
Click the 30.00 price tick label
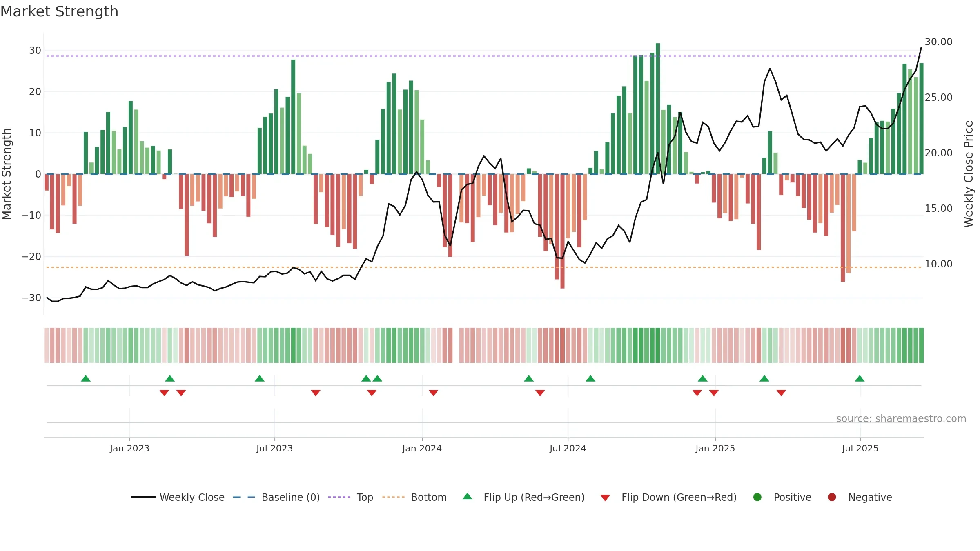tap(938, 42)
